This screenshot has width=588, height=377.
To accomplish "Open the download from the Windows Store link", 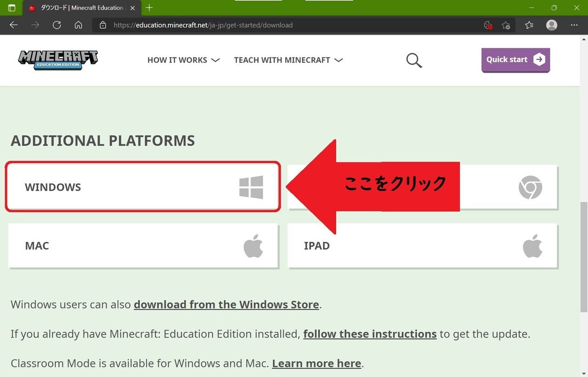I will pos(226,304).
